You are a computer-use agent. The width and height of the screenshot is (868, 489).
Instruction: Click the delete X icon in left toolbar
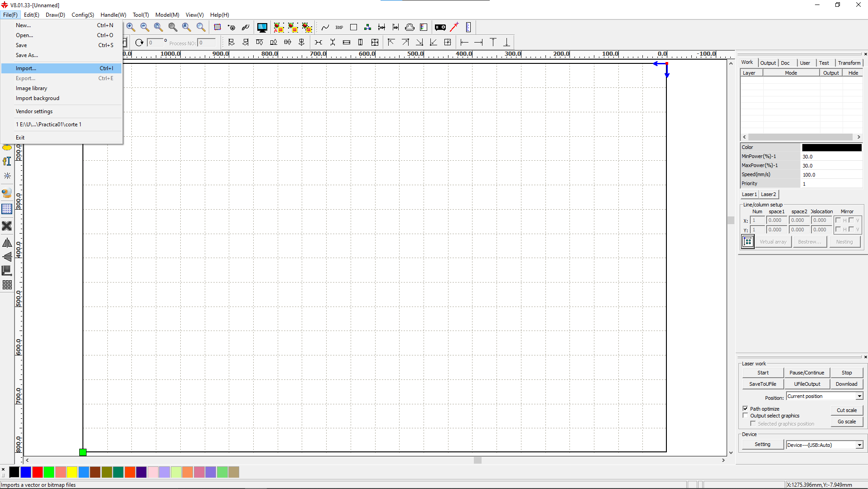coord(7,225)
